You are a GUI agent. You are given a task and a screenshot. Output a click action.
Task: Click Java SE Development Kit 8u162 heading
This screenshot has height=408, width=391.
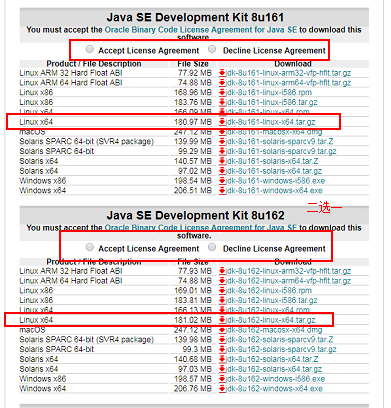tap(195, 215)
